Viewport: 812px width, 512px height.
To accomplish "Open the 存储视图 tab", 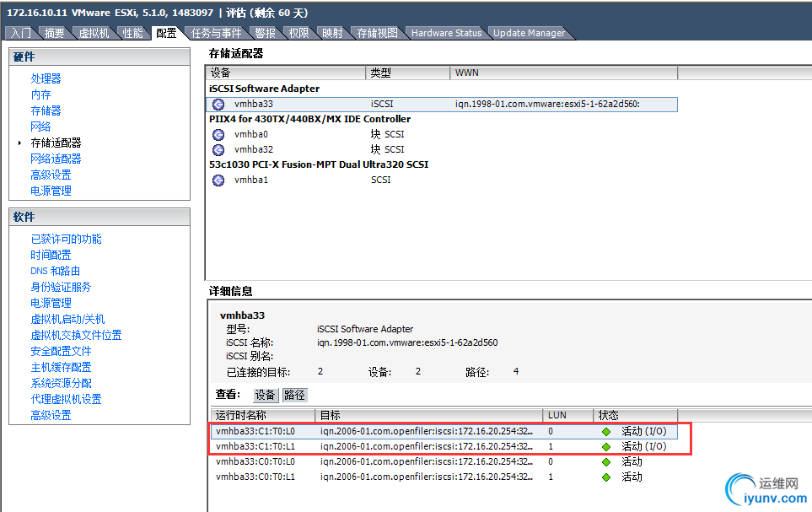I will click(377, 33).
